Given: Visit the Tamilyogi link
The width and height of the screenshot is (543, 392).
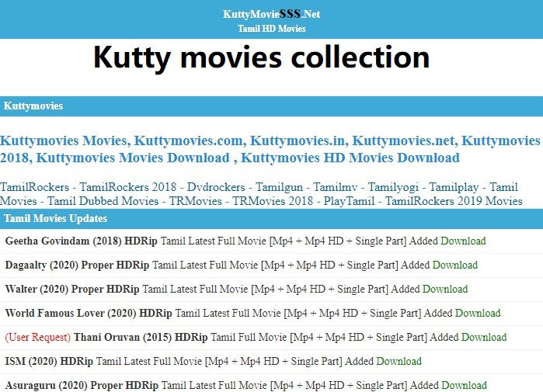Looking at the screenshot, I should point(393,187).
